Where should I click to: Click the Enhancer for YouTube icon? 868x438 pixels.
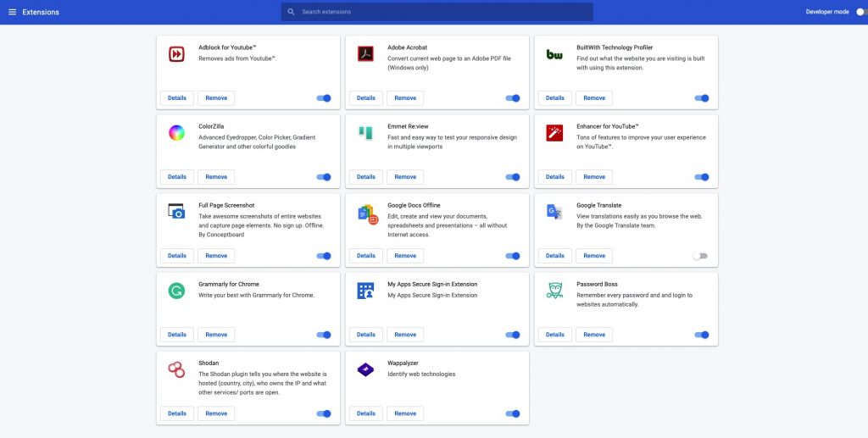coord(554,133)
